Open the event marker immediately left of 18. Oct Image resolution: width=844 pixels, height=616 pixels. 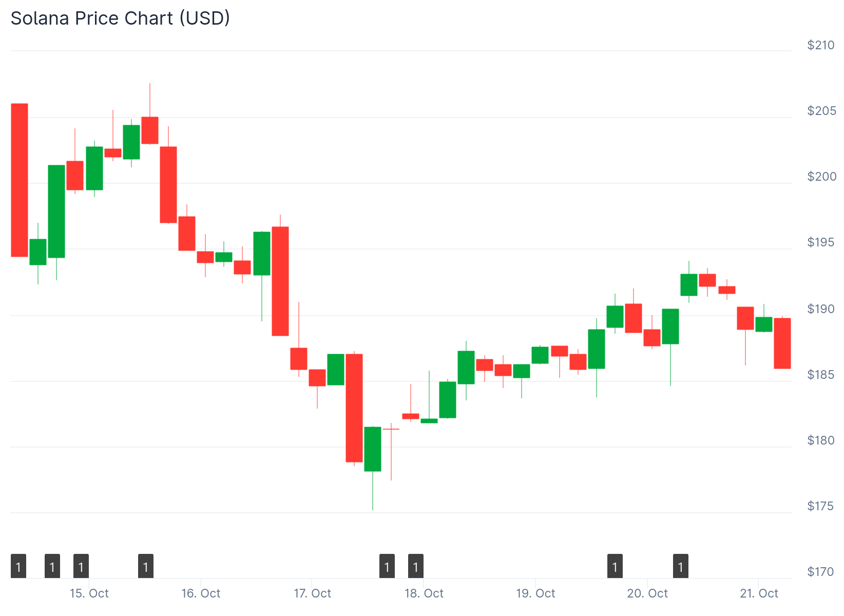point(416,566)
